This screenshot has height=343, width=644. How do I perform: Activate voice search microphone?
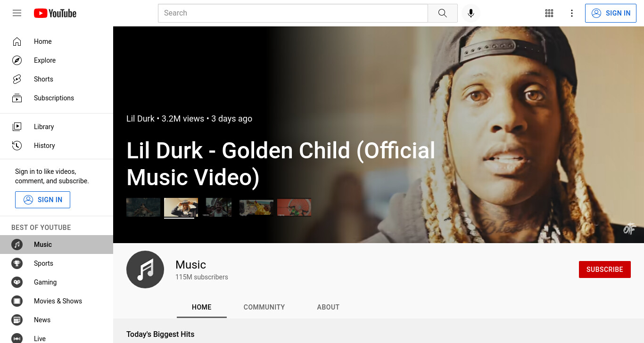click(x=471, y=13)
